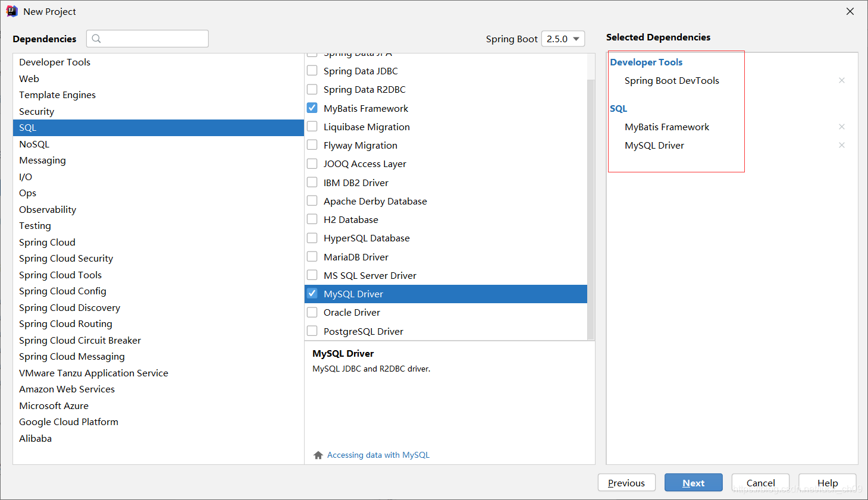Screen dimensions: 868x500
Task: Enable Apache Derby Database dependency
Action: tap(312, 201)
